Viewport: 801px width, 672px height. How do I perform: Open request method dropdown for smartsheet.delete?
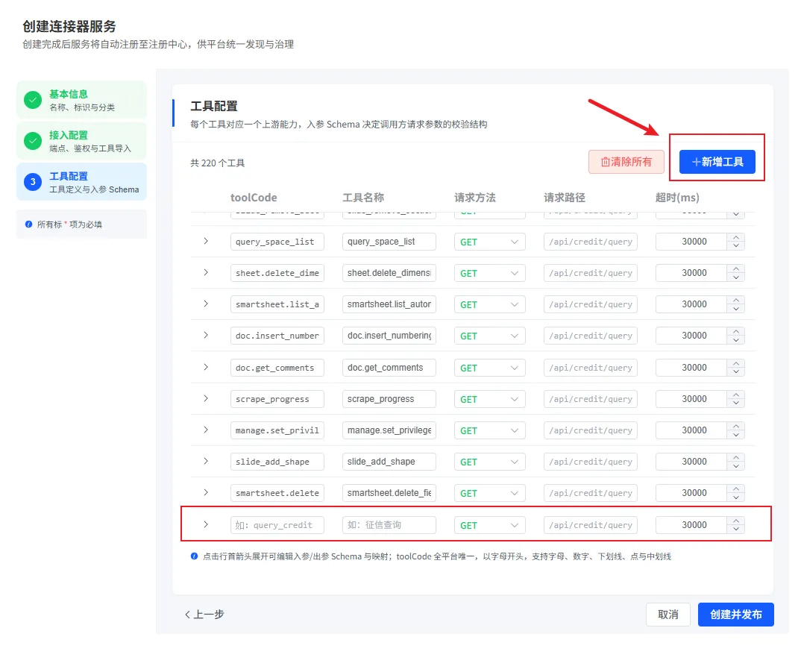click(x=489, y=493)
